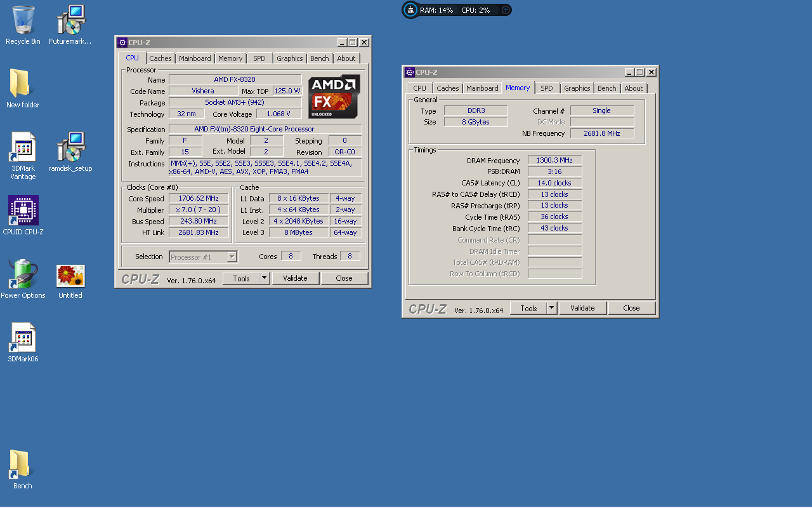Click the Bus Speed value 243.80 MHz
The width and height of the screenshot is (812, 508).
199,221
